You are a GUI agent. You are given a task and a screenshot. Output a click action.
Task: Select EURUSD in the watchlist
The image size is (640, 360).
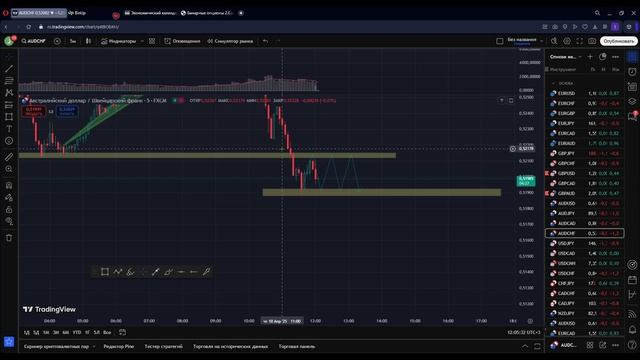584,93
